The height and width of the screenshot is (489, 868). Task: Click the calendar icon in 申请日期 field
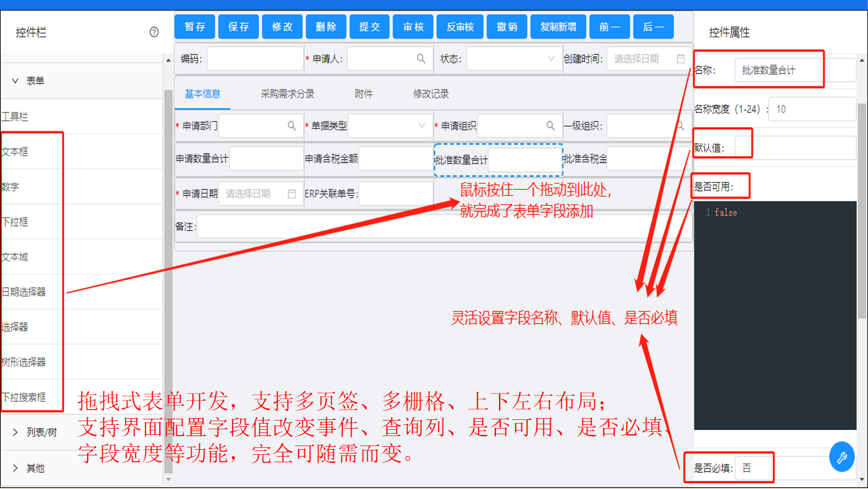point(292,193)
